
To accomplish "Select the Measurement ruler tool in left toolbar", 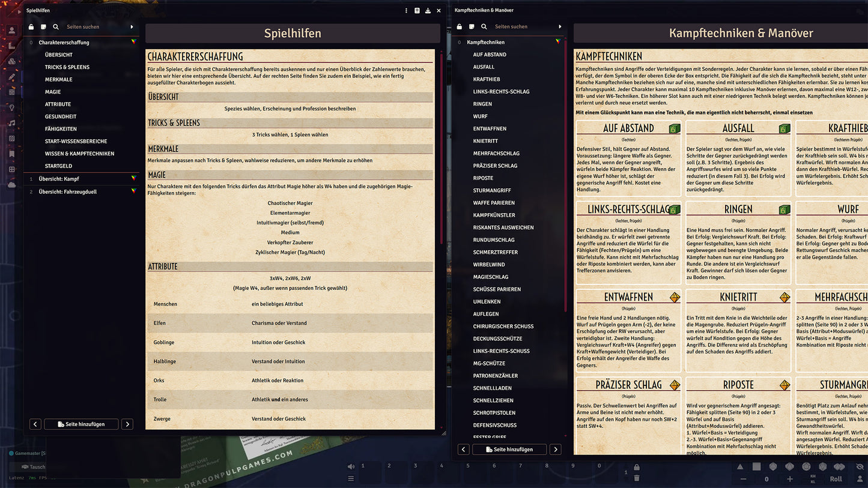I will (x=11, y=46).
